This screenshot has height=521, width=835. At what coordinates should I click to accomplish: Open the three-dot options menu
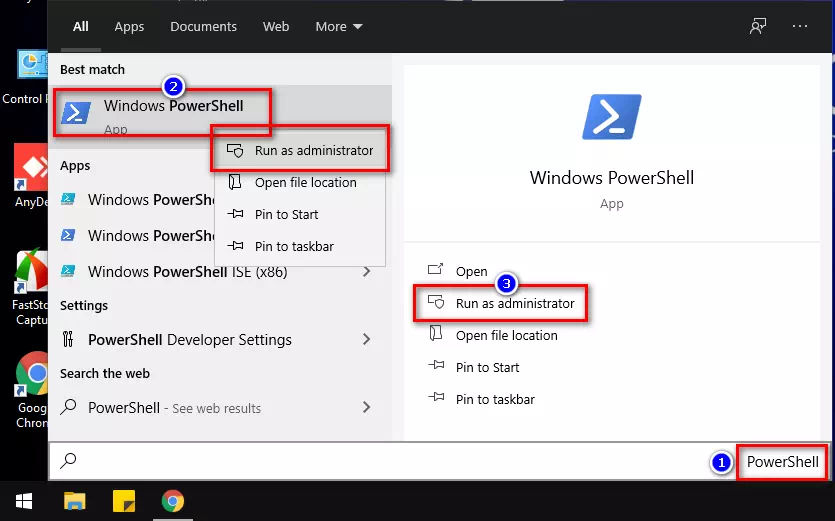(800, 26)
